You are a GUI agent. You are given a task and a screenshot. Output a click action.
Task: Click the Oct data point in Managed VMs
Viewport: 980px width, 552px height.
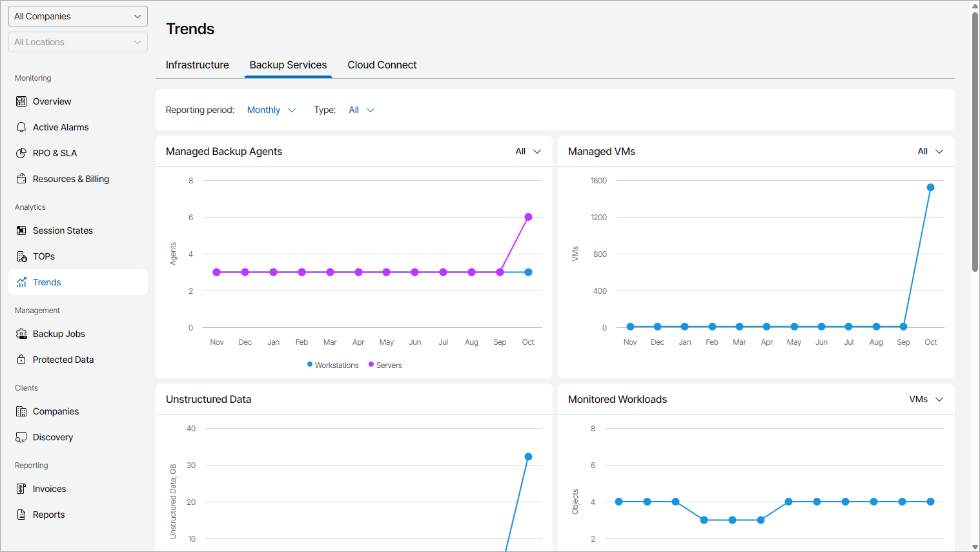pyautogui.click(x=930, y=188)
